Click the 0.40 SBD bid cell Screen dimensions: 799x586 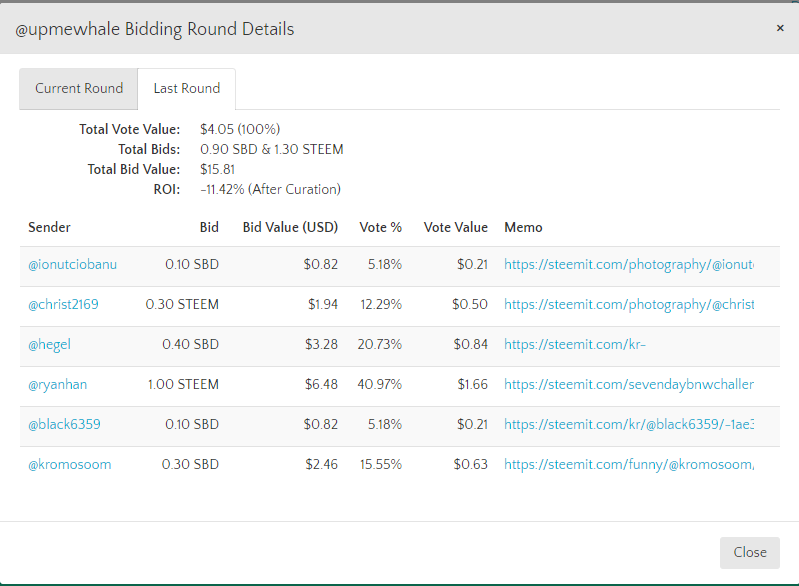click(x=191, y=344)
